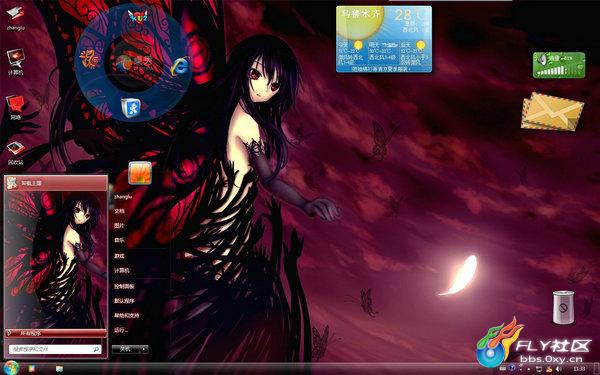
Task: Select 文档 in the Start menu
Action: tap(119, 211)
